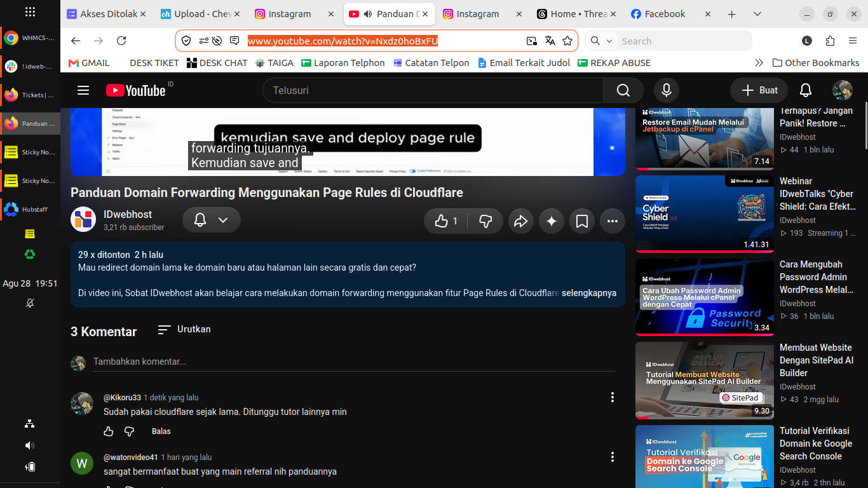Open a new browser tab
This screenshot has width=868, height=488.
point(731,14)
